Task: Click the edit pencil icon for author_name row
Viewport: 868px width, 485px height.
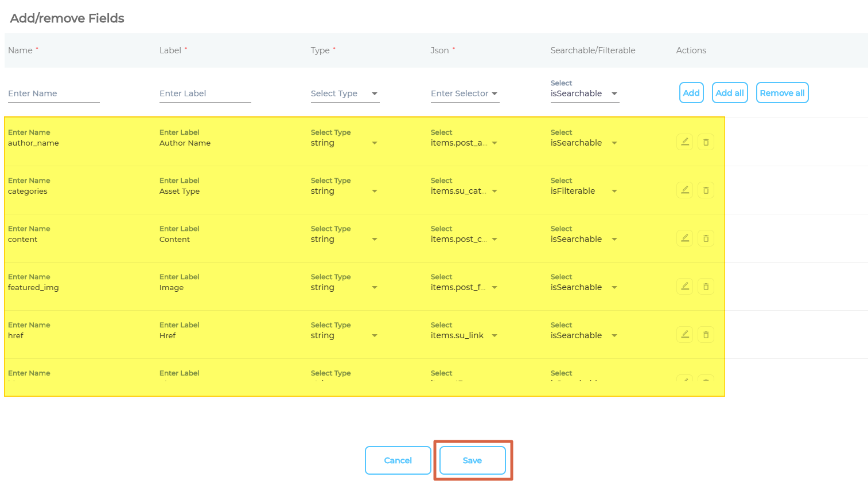Action: [x=684, y=142]
